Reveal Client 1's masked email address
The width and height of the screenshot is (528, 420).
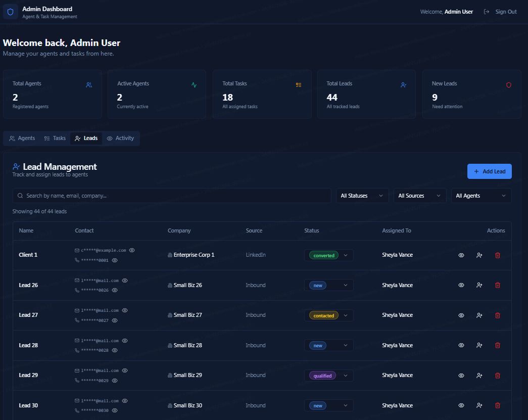point(132,250)
